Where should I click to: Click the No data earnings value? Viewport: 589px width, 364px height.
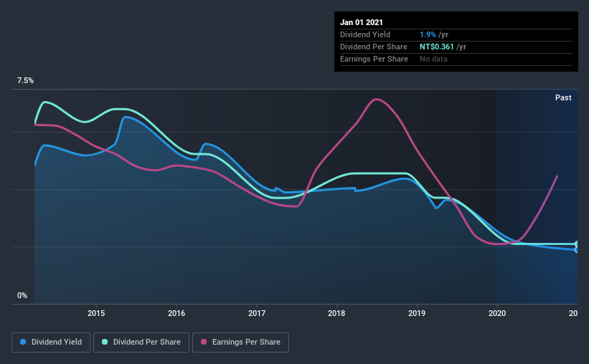point(433,59)
